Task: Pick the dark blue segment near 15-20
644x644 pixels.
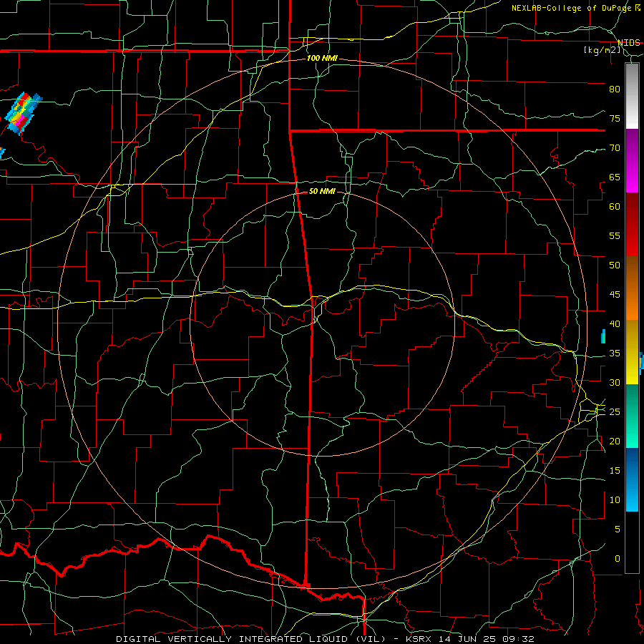Action: 632,463
